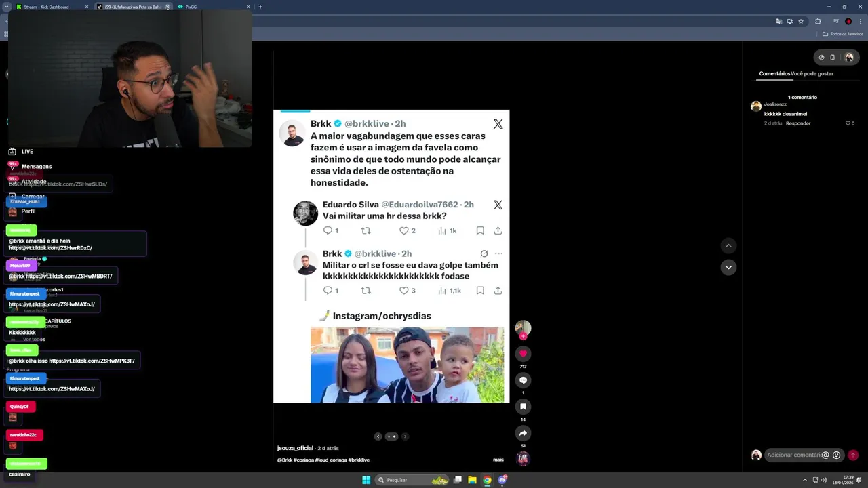868x488 pixels.
Task: Open the Discord taskbar icon
Action: point(502,480)
